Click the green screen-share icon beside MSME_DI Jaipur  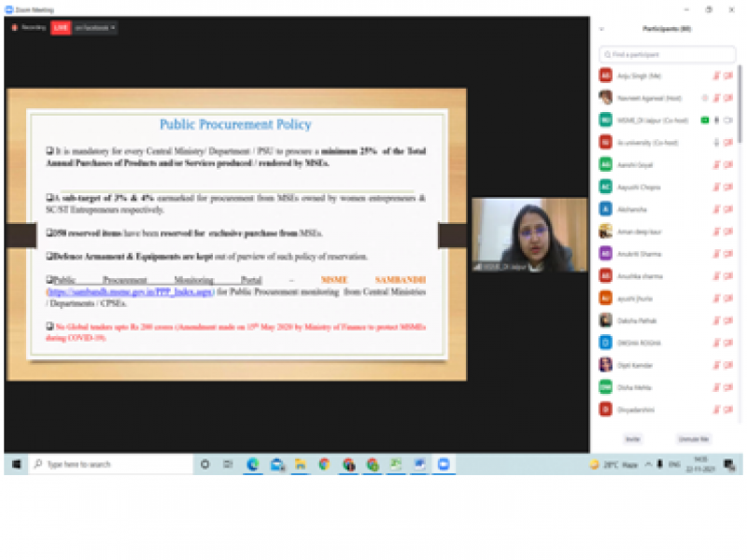tap(705, 119)
